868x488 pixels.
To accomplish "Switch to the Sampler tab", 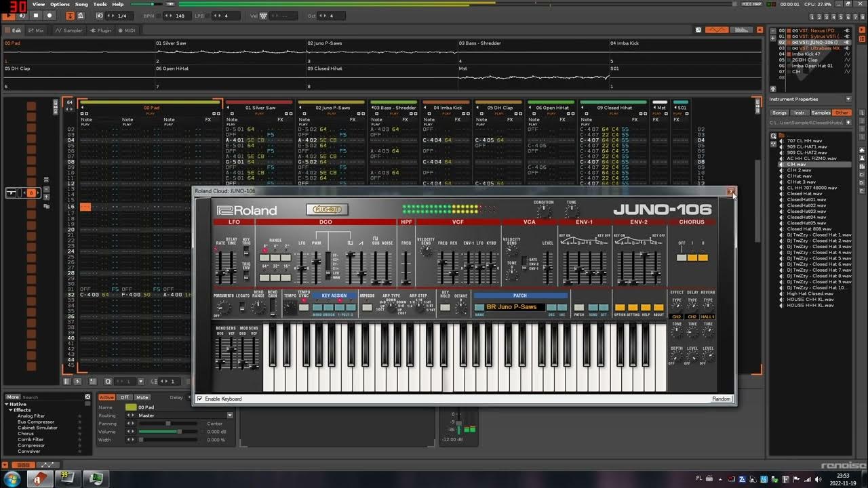I will pos(68,30).
